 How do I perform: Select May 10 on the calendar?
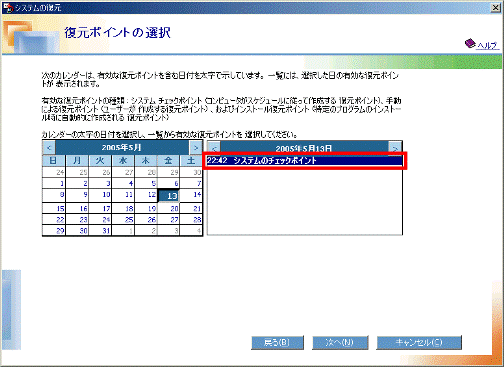click(100, 195)
